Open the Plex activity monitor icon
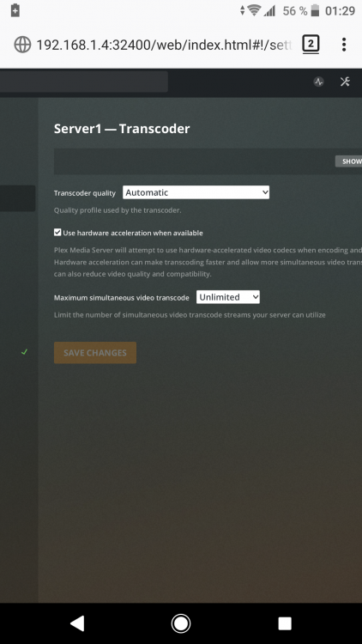362x644 pixels. tap(319, 82)
